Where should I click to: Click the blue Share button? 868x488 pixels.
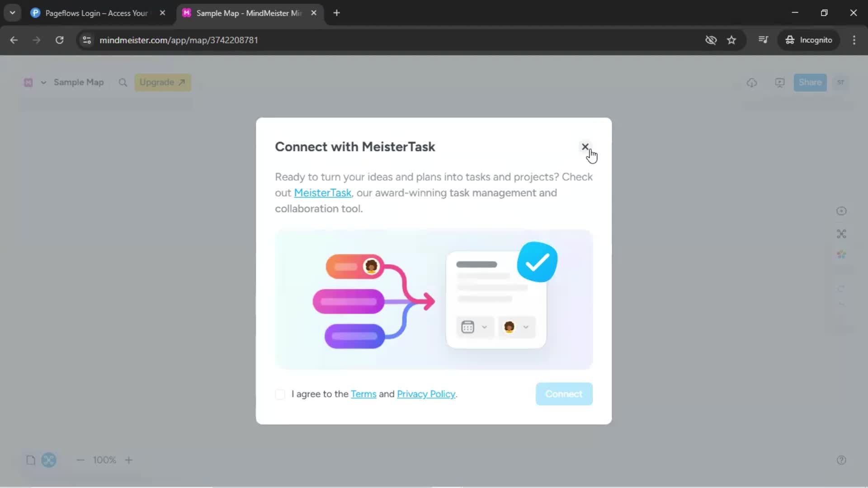[x=810, y=82]
